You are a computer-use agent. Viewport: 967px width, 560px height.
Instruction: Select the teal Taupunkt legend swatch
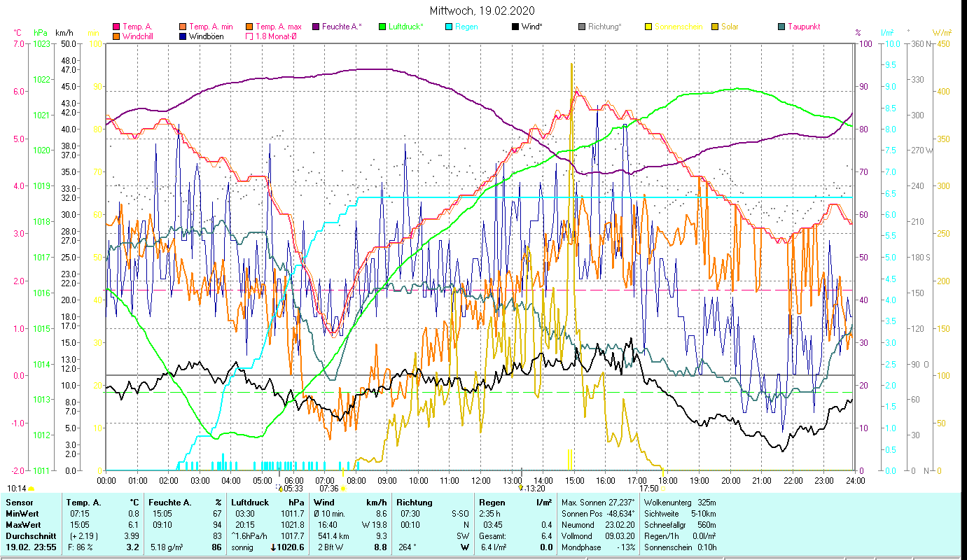pos(781,27)
